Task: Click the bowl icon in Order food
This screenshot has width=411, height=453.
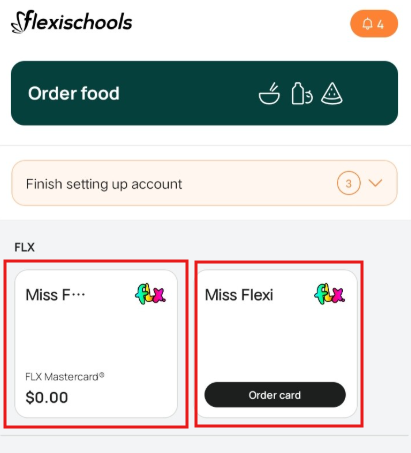Action: click(x=269, y=94)
